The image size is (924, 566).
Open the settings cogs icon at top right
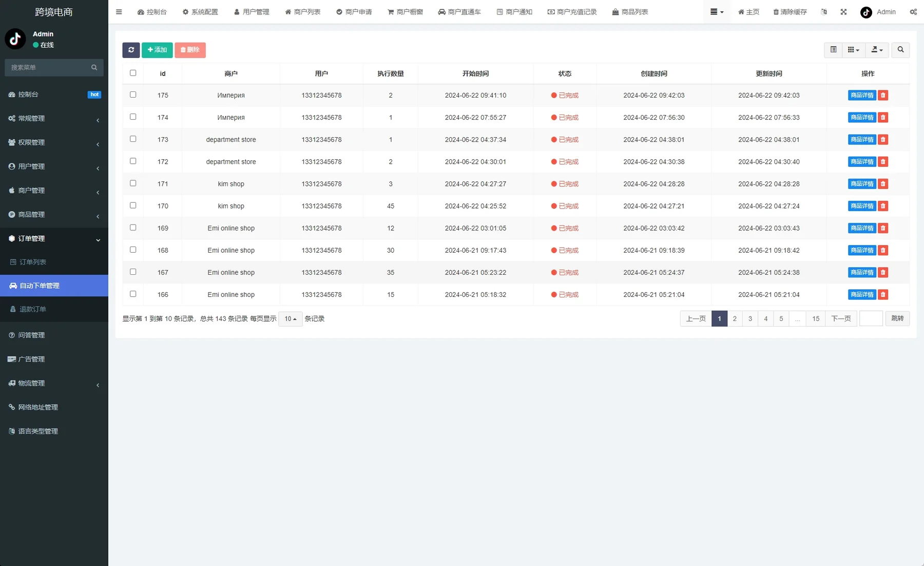coord(913,12)
